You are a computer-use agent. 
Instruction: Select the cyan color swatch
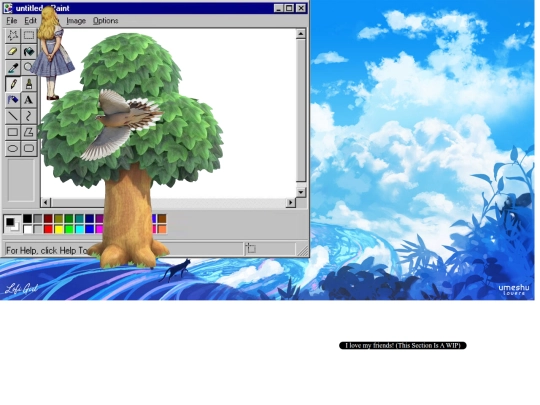tap(79, 229)
